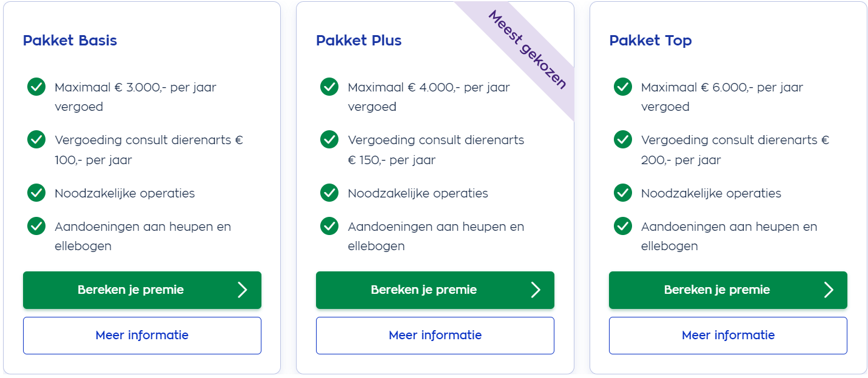Click chevron arrow on Pakket Plus premie button
Viewport: 868px width, 378px height.
pyautogui.click(x=536, y=290)
